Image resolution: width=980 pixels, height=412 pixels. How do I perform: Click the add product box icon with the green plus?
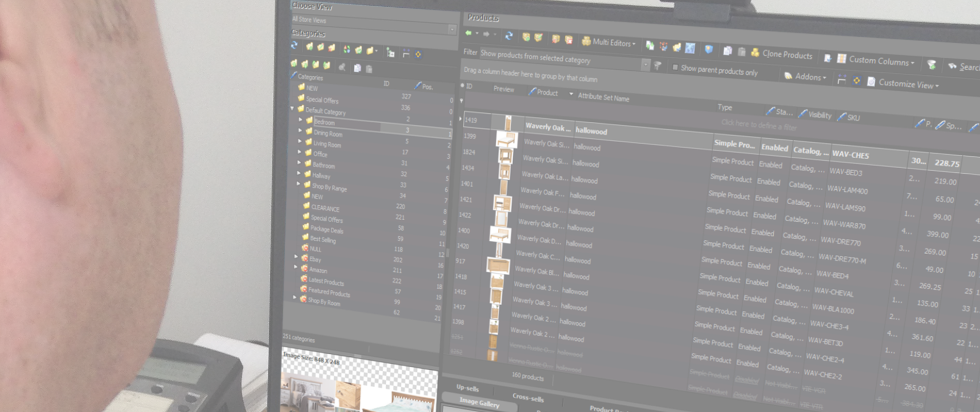[x=526, y=37]
